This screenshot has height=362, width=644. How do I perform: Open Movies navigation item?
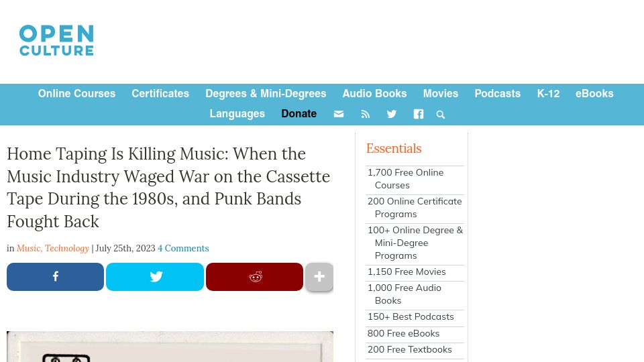441,94
